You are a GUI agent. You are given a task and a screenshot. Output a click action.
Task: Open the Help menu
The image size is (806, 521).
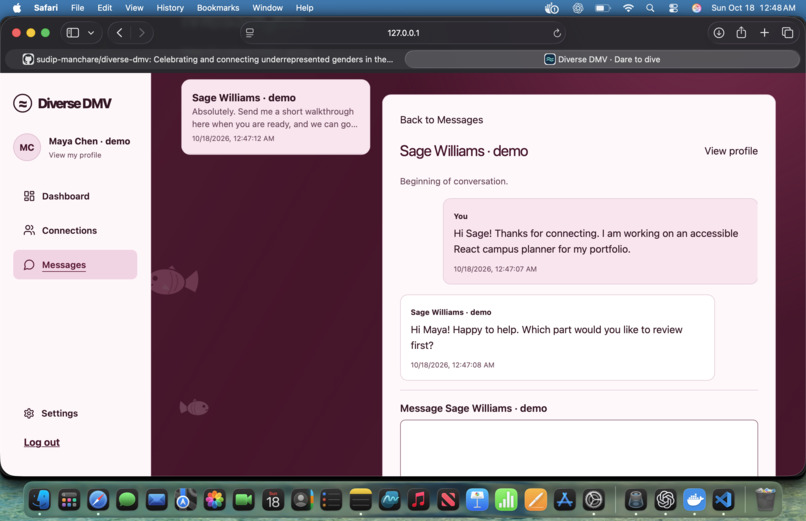click(x=304, y=8)
